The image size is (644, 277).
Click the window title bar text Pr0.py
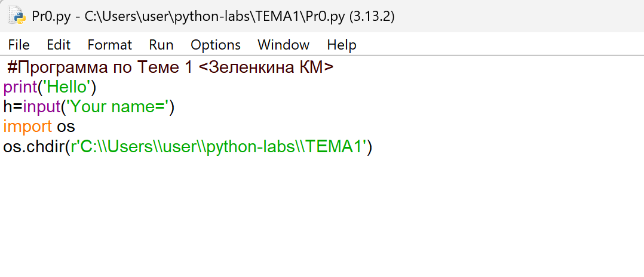(51, 17)
